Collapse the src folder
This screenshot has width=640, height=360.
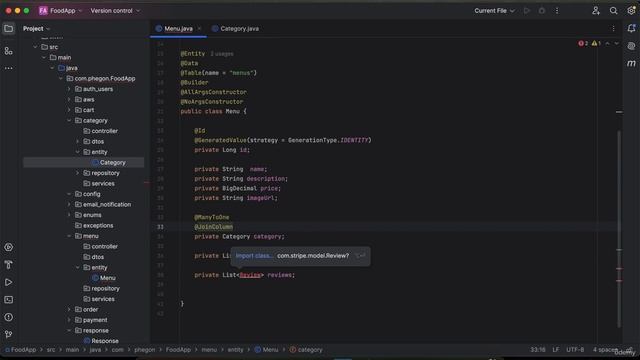(35, 47)
